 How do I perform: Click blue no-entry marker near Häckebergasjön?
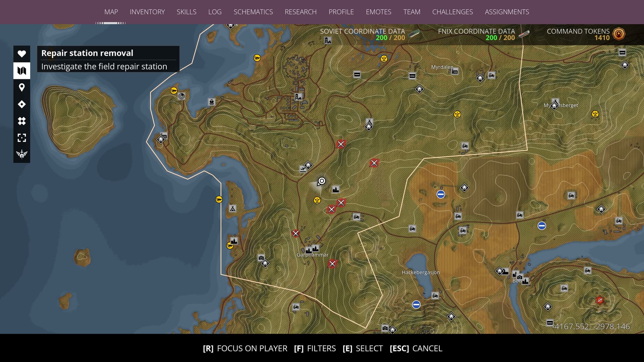[416, 304]
